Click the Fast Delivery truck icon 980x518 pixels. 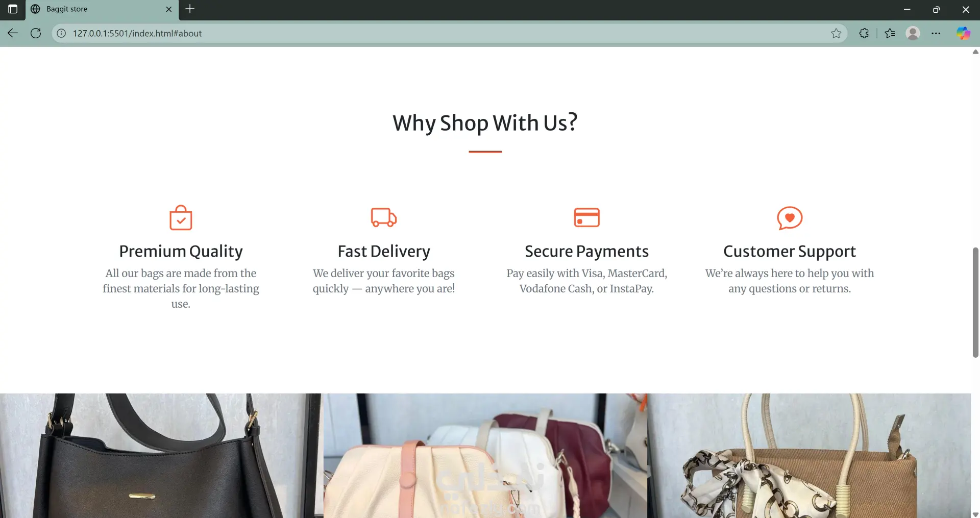[384, 217]
